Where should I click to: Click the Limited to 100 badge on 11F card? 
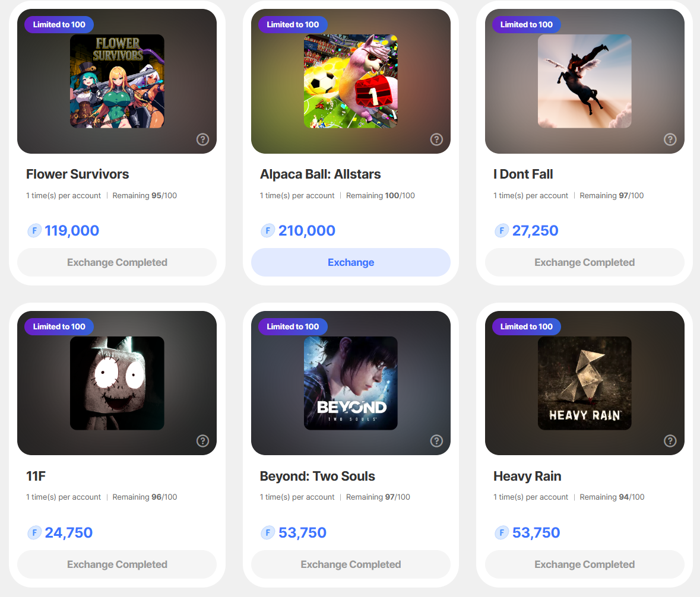[59, 326]
